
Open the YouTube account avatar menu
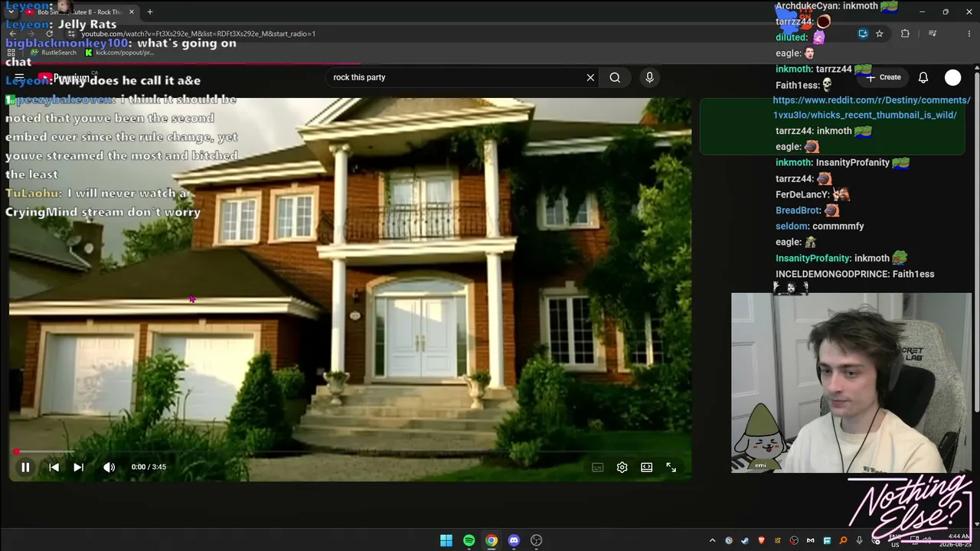pyautogui.click(x=952, y=77)
